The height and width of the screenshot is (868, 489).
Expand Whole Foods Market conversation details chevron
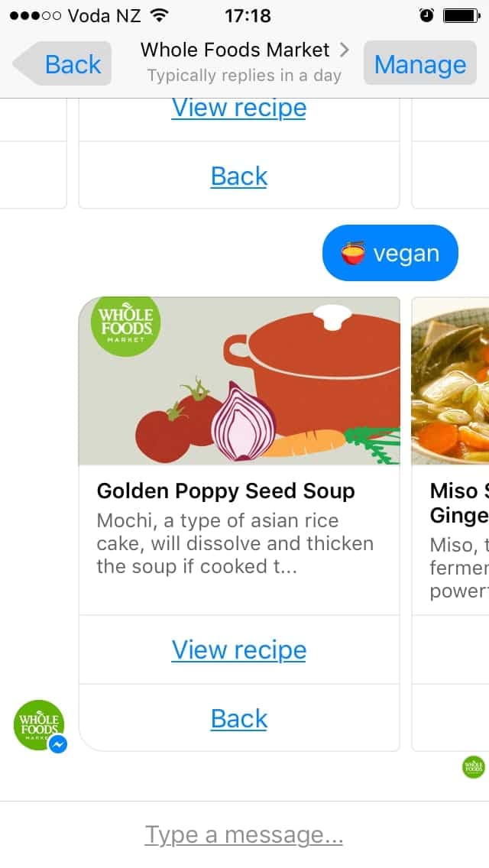coord(345,50)
